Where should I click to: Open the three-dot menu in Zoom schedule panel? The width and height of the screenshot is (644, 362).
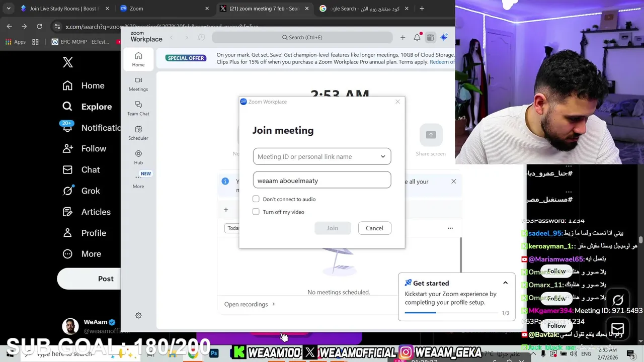(x=450, y=228)
